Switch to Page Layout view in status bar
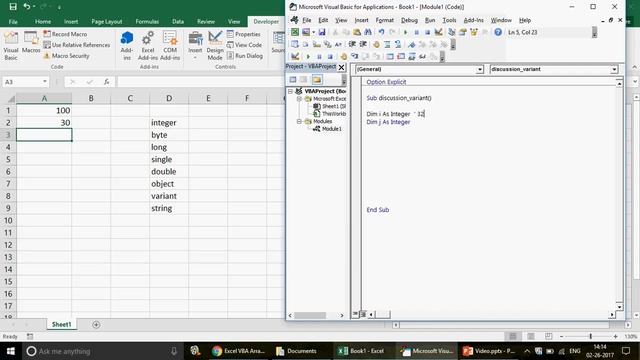 [531, 336]
